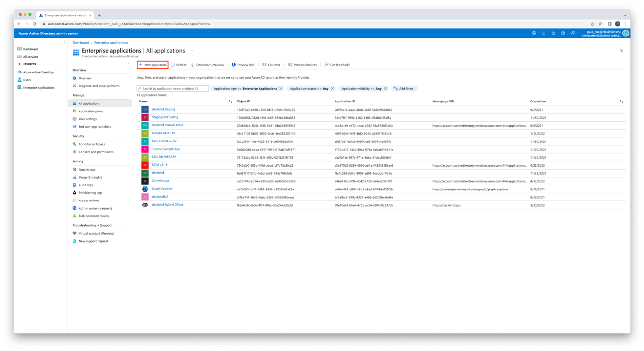Click the Refresh icon in toolbar
644x351 pixels.
click(x=173, y=65)
